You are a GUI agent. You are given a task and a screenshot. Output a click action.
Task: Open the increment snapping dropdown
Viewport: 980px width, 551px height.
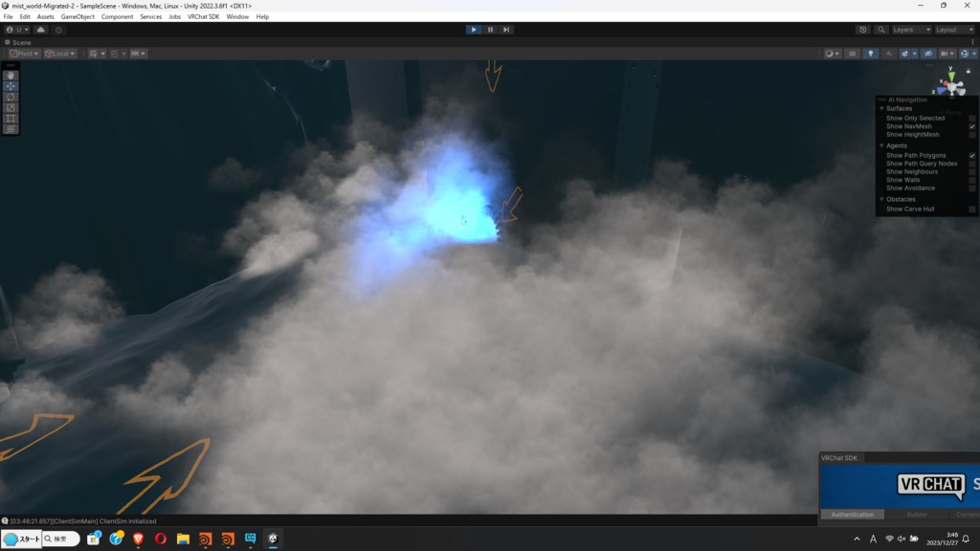click(x=138, y=54)
